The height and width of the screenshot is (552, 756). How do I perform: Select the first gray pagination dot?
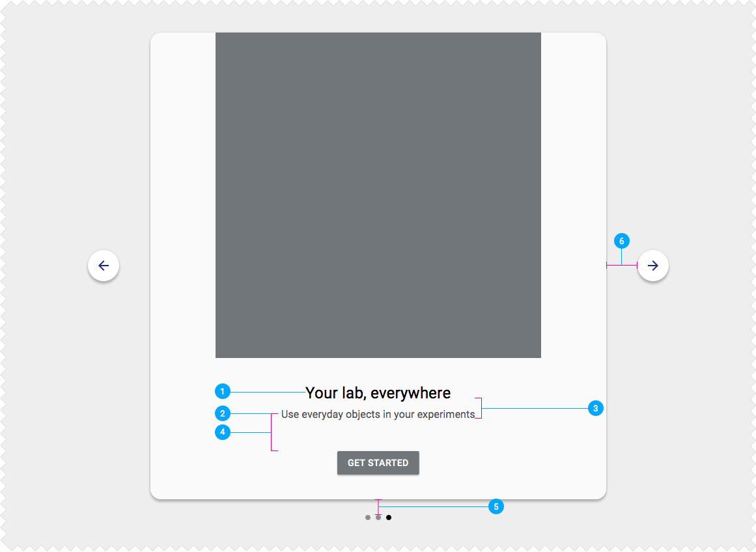(368, 517)
